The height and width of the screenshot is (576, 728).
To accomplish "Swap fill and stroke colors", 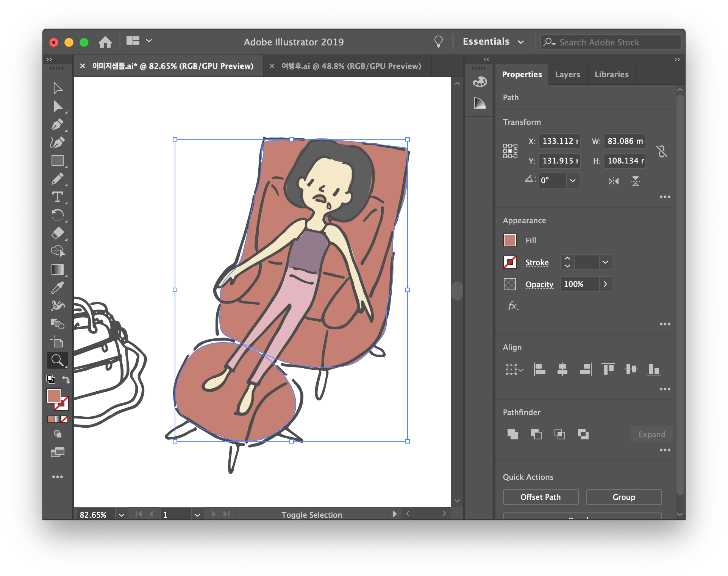I will pyautogui.click(x=66, y=380).
